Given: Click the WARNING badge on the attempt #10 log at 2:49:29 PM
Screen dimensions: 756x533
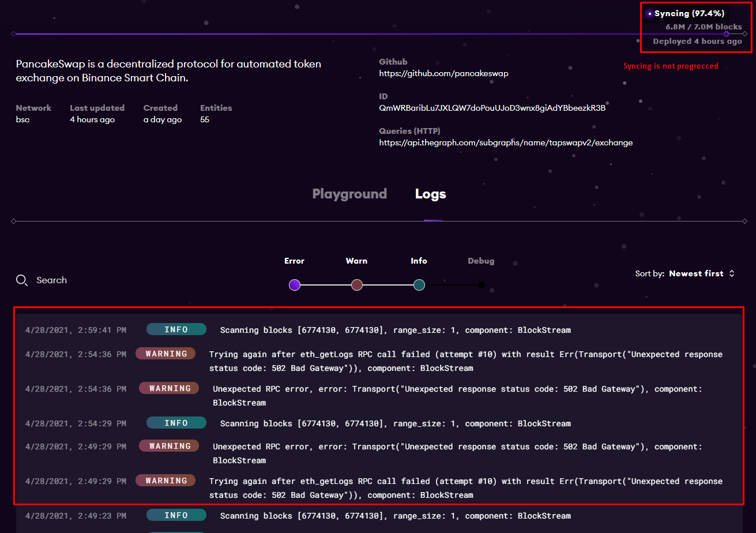Looking at the screenshot, I should pyautogui.click(x=166, y=481).
